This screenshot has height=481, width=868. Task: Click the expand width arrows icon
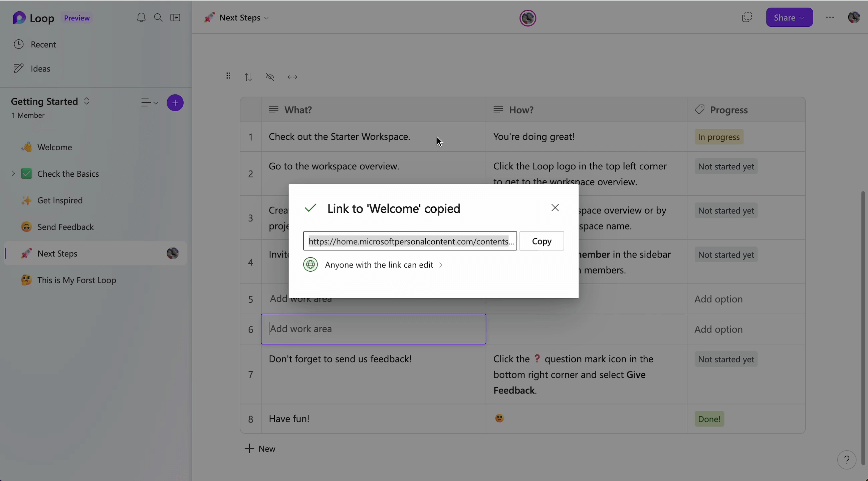click(292, 77)
